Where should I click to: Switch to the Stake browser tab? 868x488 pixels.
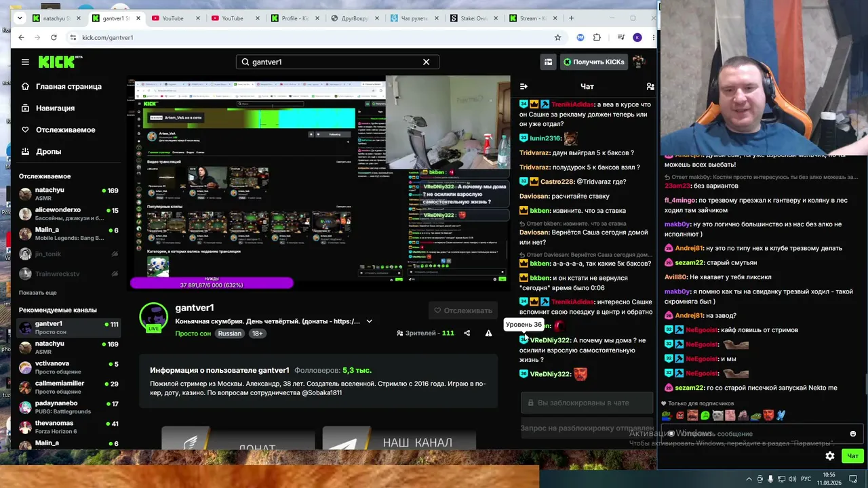tap(473, 18)
